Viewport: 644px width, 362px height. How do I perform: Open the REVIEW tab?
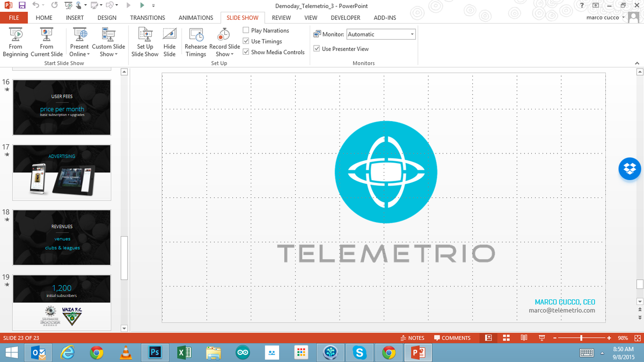(281, 18)
